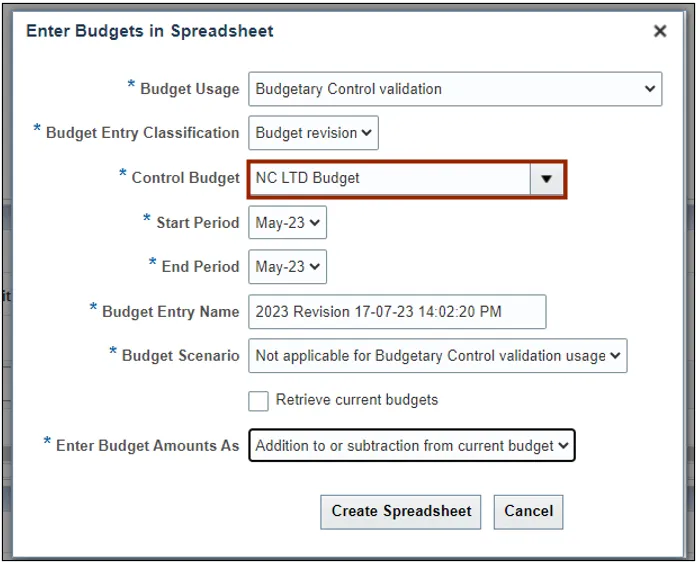Expand the Budget Scenario dropdown
Screen dimensions: 698x562
pyautogui.click(x=438, y=356)
